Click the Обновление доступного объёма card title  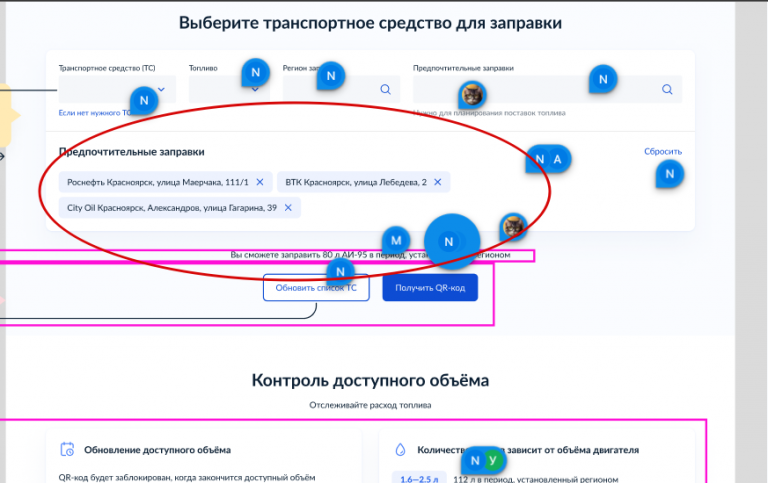coord(157,450)
